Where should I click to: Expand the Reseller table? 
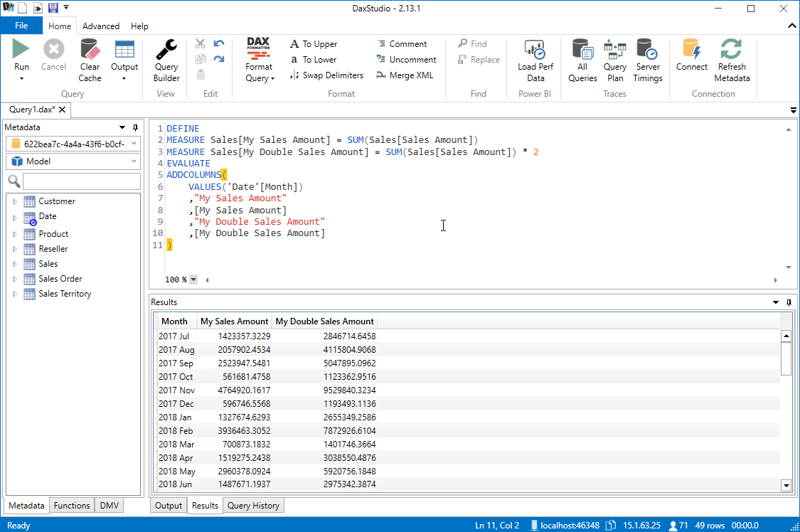tap(15, 249)
